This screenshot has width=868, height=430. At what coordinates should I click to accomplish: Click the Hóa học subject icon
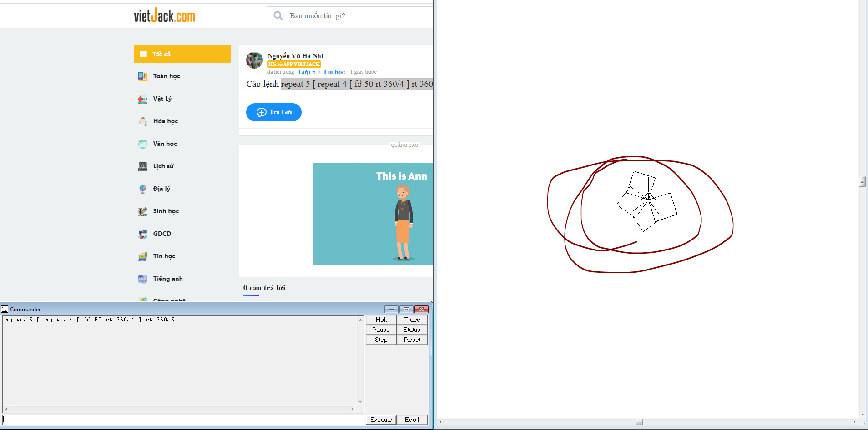click(142, 121)
